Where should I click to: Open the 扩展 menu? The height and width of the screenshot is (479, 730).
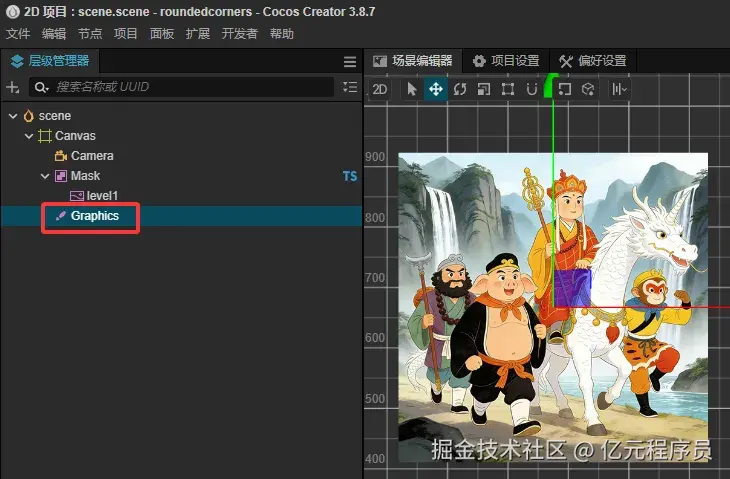click(x=198, y=34)
